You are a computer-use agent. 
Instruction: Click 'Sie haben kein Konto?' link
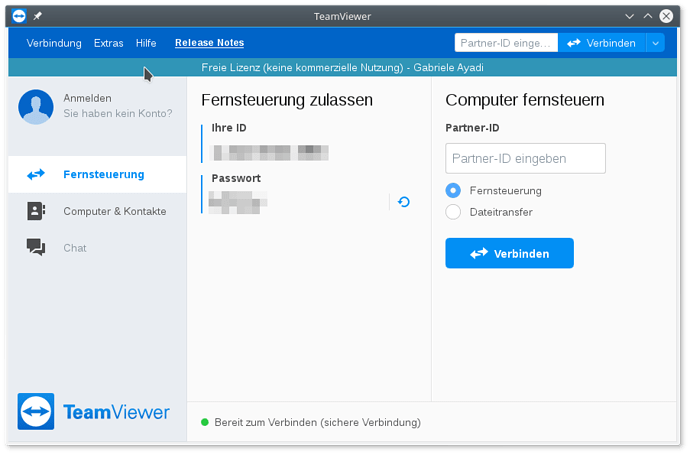click(117, 114)
